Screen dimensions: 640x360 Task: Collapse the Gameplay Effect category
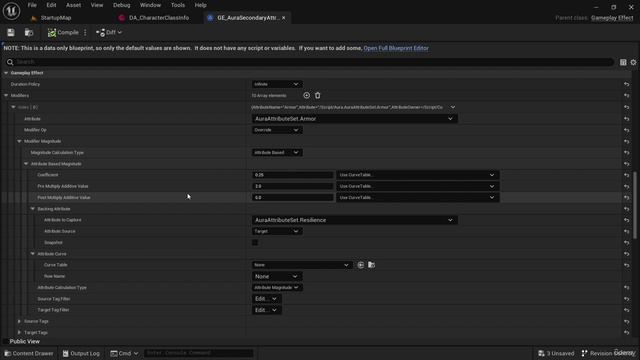tap(6, 73)
